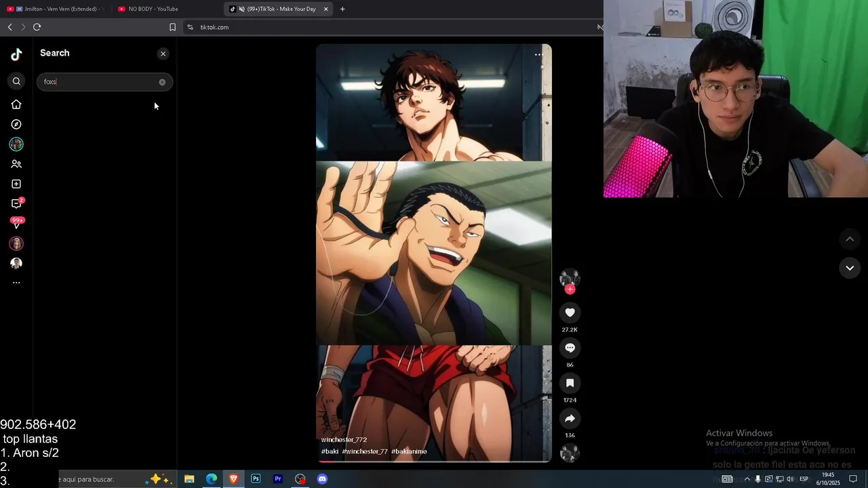
Task: Show hidden system tray icons
Action: click(x=747, y=479)
